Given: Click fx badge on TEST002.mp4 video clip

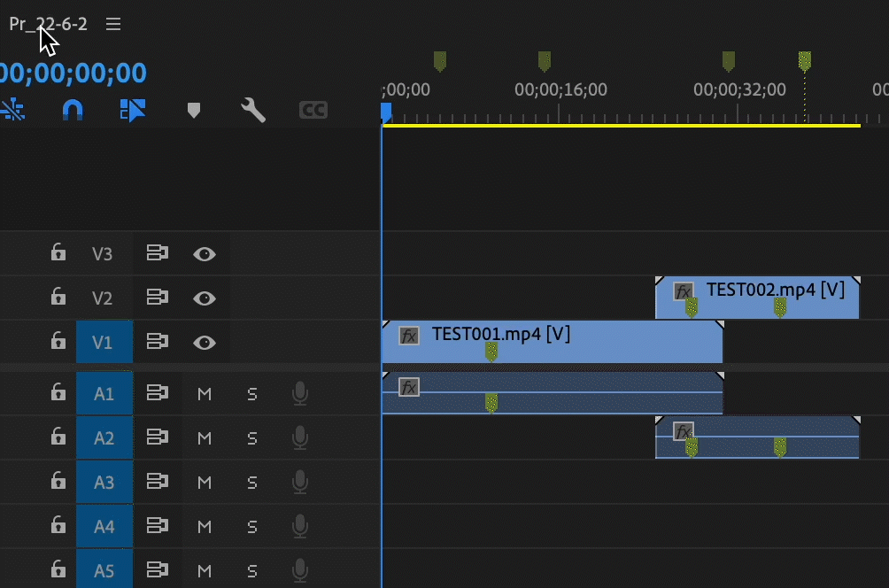Looking at the screenshot, I should point(684,291).
